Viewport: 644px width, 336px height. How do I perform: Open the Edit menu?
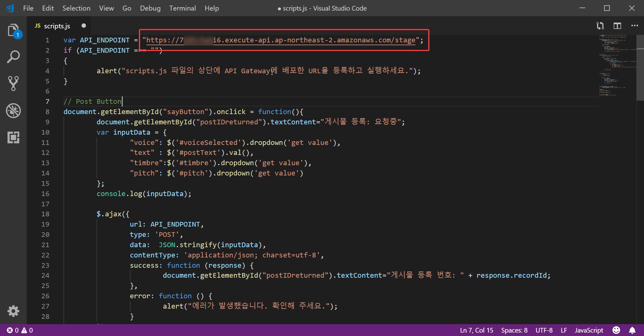click(48, 8)
